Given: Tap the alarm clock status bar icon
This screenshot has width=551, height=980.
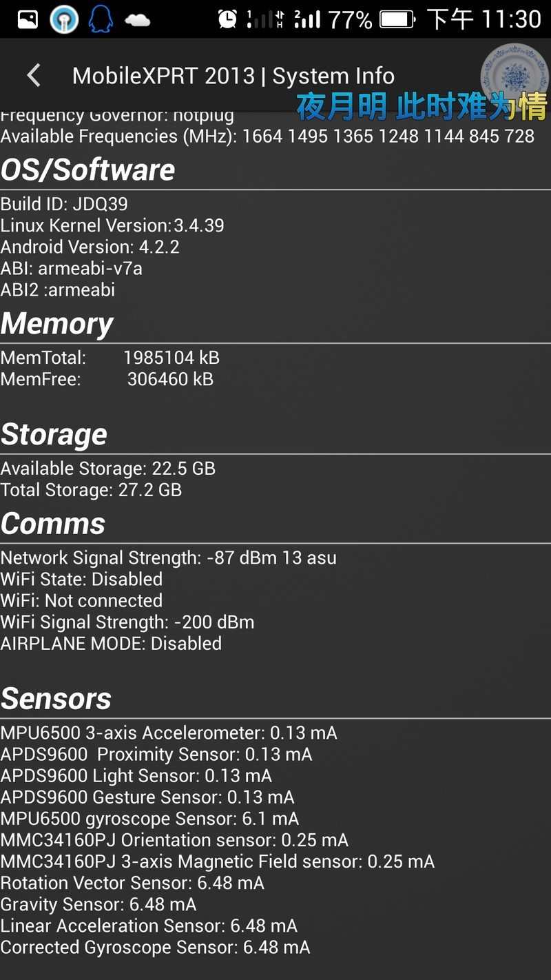Looking at the screenshot, I should pos(227,19).
